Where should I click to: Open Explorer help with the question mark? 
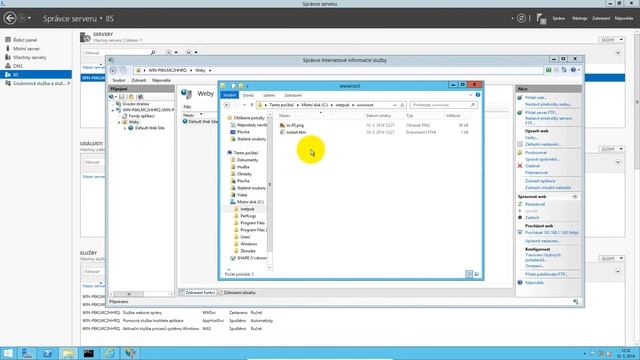click(478, 95)
